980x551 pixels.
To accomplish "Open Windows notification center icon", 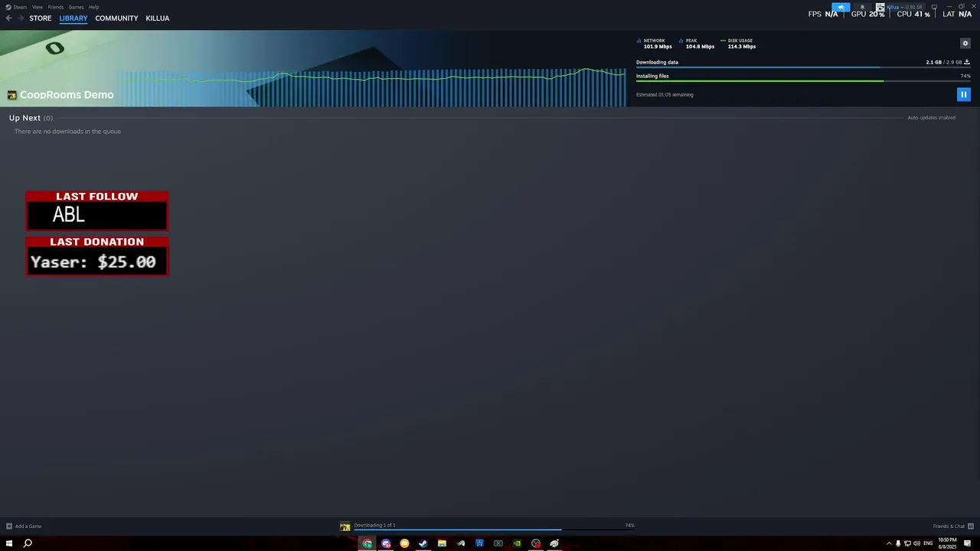I will (968, 543).
